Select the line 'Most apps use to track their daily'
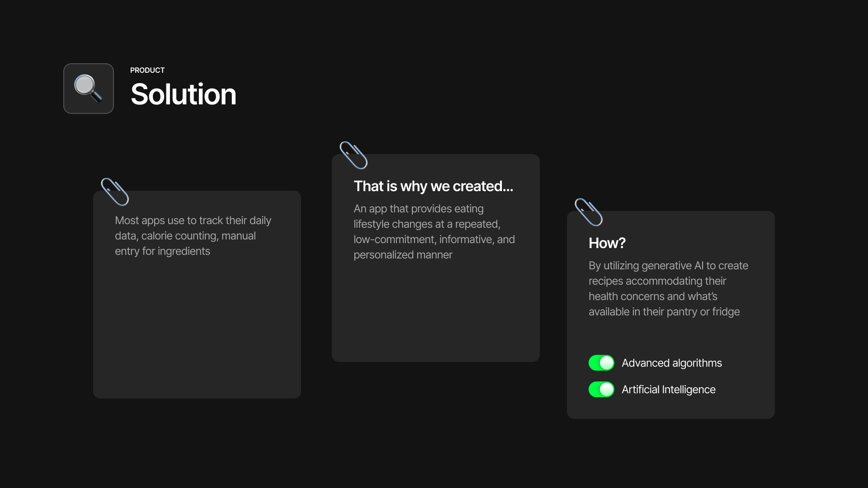The image size is (868, 488). point(193,221)
